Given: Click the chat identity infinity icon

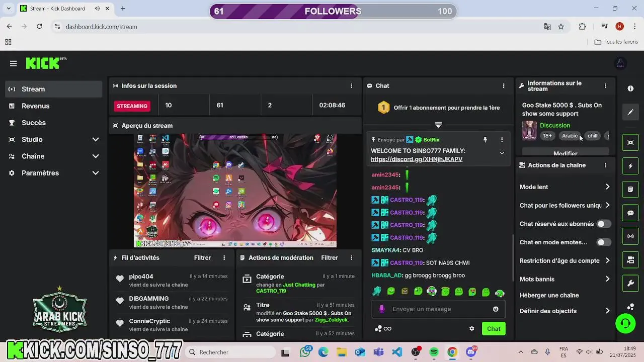Looking at the screenshot, I should click(x=387, y=329).
